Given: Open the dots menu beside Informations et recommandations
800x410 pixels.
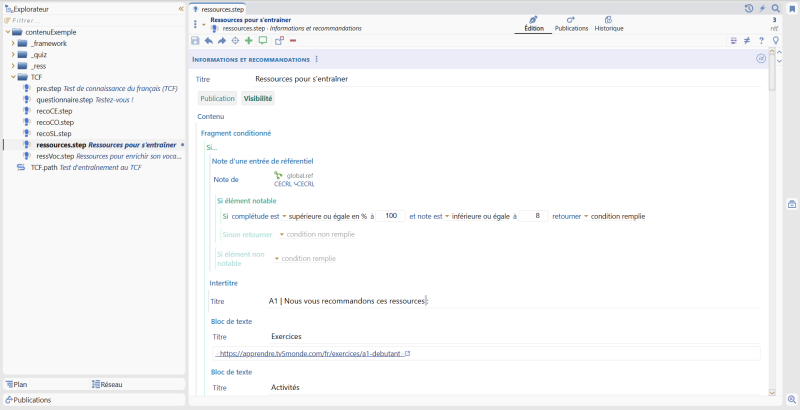Looking at the screenshot, I should 316,59.
